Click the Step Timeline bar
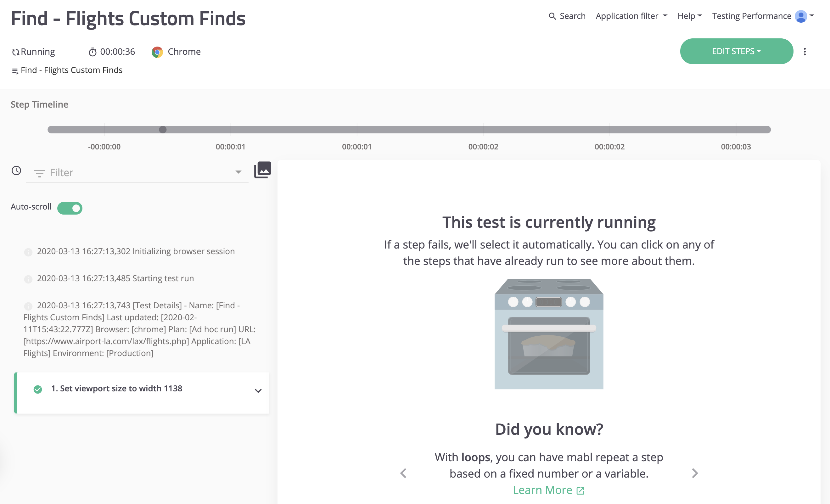 pyautogui.click(x=409, y=130)
